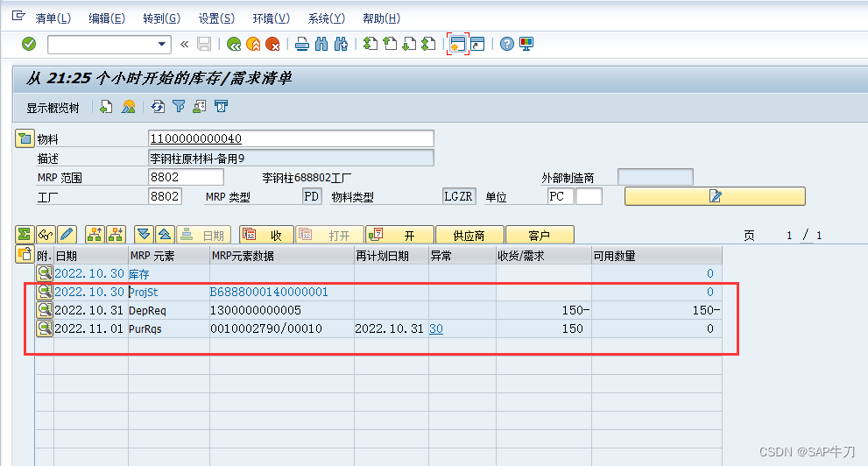Click the hierarchy icon with up arrow
The image size is (868, 466).
click(95, 235)
